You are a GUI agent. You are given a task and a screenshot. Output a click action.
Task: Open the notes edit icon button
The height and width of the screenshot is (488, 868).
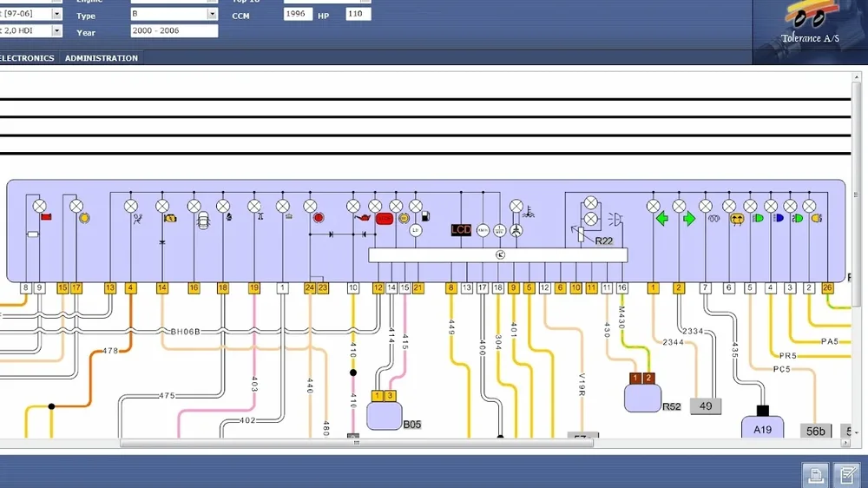coord(847,475)
